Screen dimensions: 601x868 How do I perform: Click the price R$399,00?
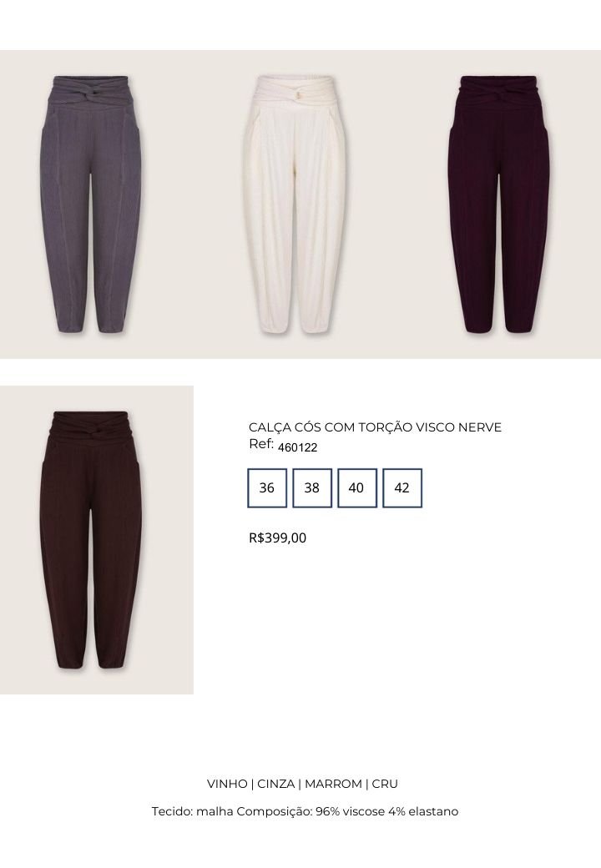pyautogui.click(x=277, y=537)
